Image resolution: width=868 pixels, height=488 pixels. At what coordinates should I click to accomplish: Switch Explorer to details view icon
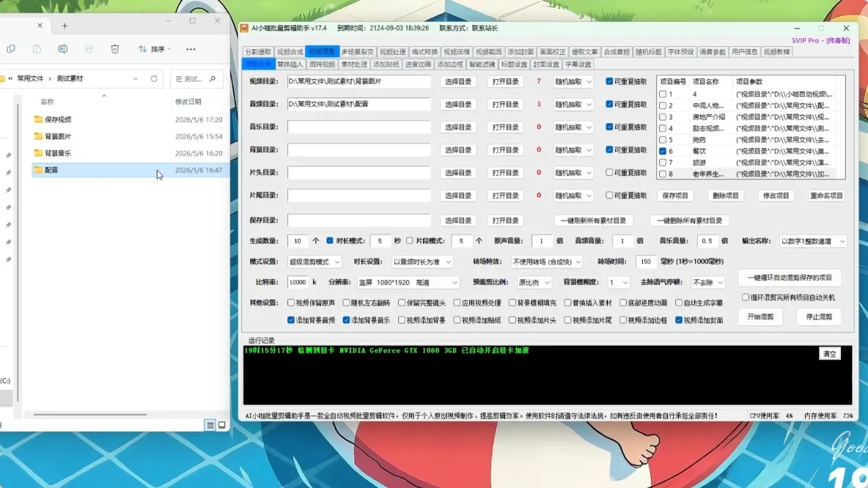pyautogui.click(x=210, y=425)
